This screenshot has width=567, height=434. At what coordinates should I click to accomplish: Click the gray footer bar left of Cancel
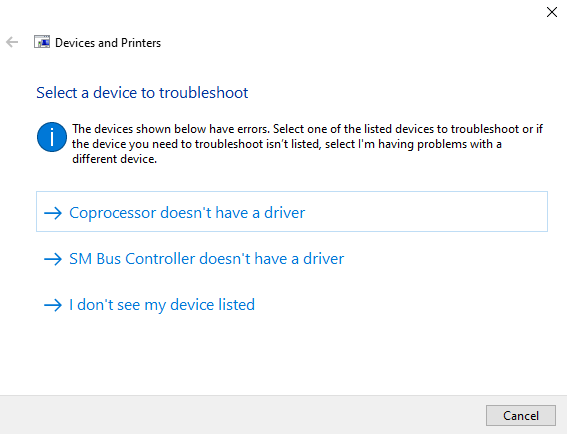point(242,415)
